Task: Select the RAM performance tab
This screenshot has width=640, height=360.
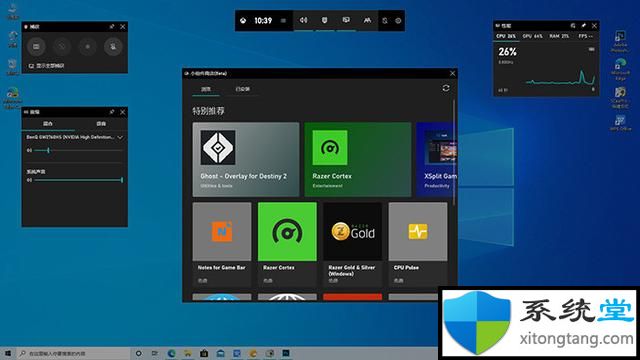Action: [x=559, y=36]
